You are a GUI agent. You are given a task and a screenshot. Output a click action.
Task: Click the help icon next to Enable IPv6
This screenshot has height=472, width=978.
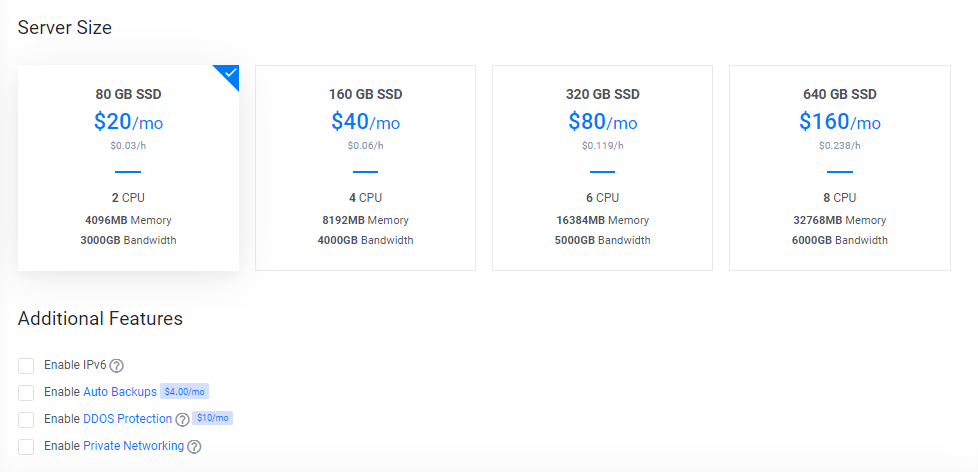pyautogui.click(x=117, y=365)
